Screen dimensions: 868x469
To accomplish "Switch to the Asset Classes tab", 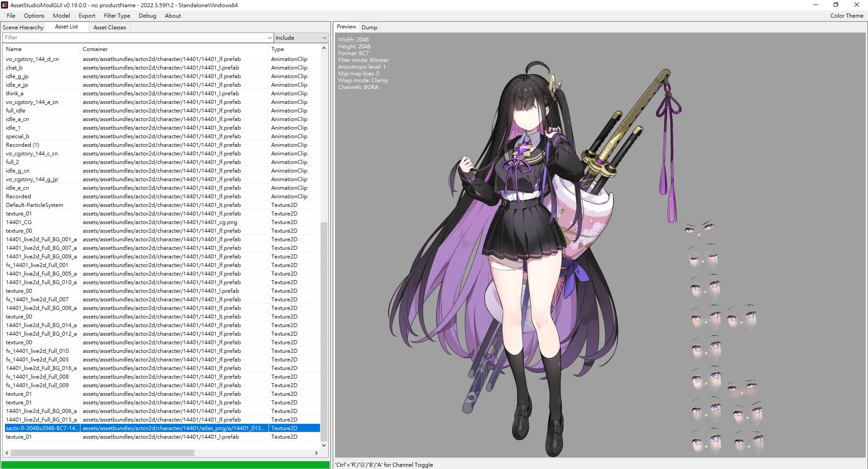I will 109,28.
